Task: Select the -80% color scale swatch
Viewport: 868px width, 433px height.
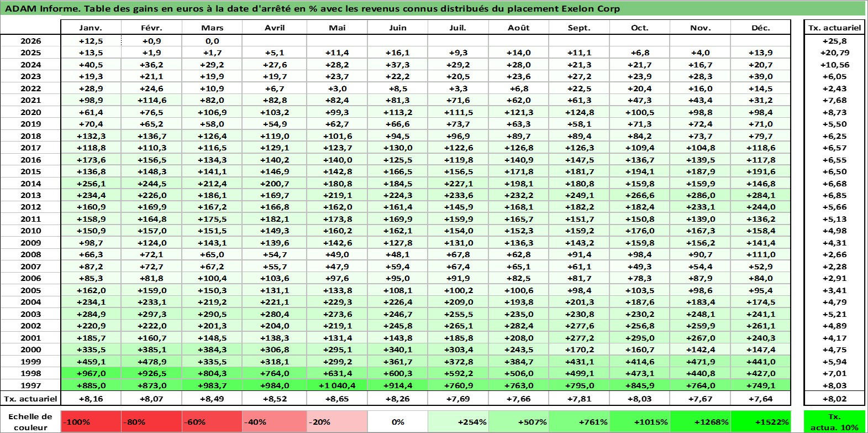Action: pyautogui.click(x=152, y=421)
